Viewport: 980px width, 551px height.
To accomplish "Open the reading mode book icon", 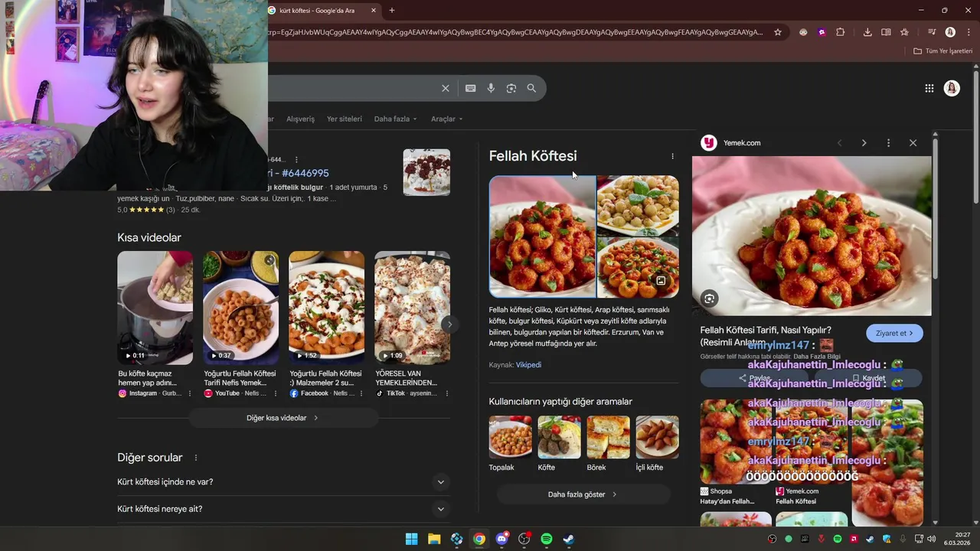I will (886, 32).
